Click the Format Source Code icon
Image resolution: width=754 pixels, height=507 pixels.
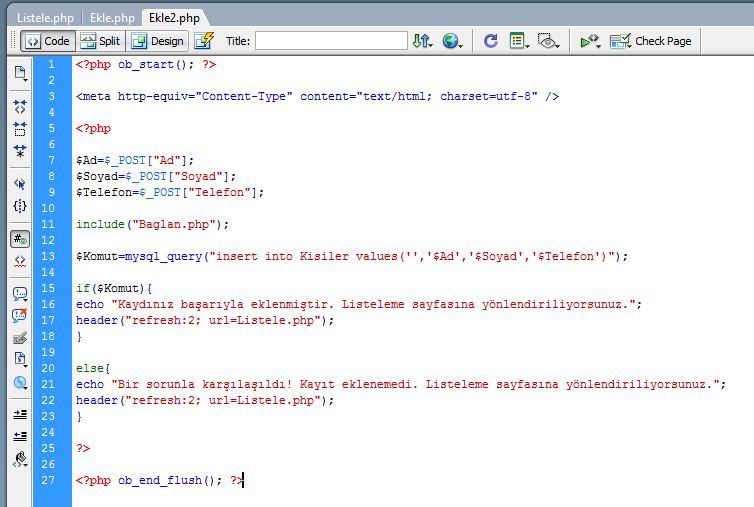pyautogui.click(x=20, y=459)
